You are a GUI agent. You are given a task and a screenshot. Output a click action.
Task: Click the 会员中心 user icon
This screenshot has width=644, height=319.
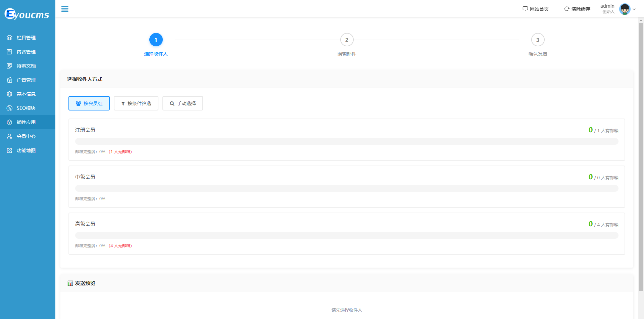(x=9, y=136)
